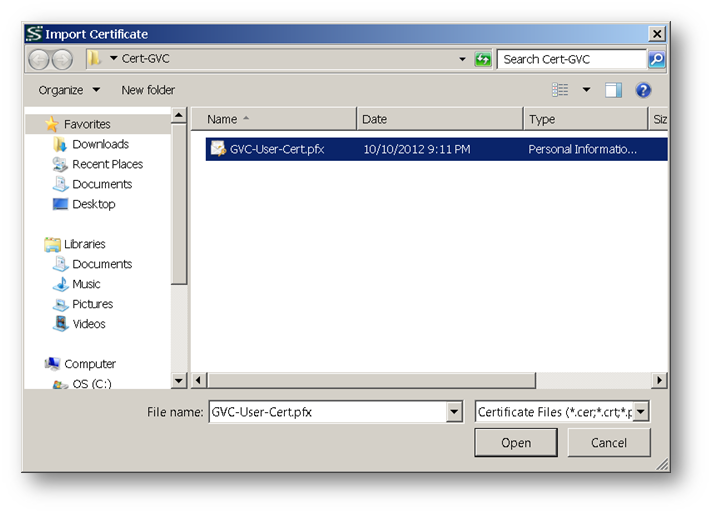
Task: Sort by the Type column header
Action: point(585,119)
